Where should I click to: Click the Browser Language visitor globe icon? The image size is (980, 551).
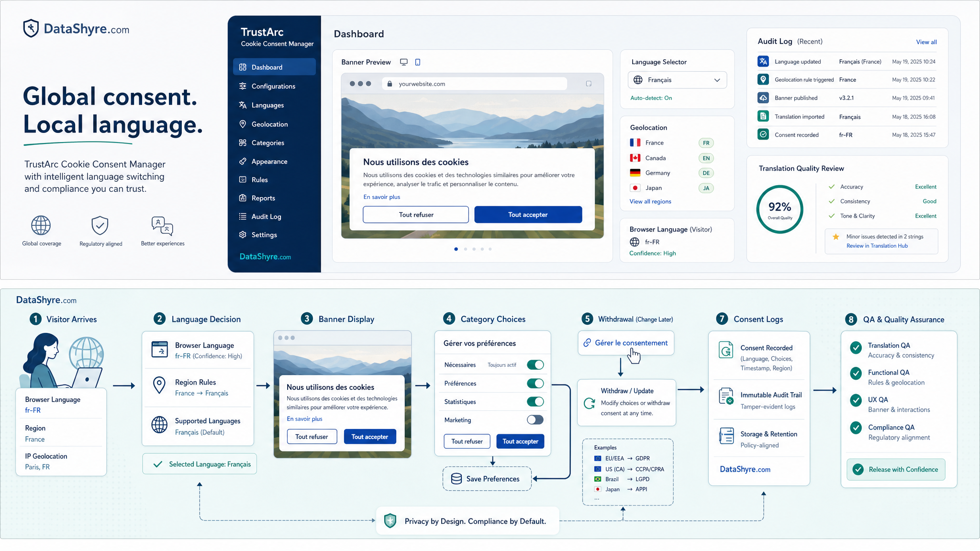coord(635,242)
